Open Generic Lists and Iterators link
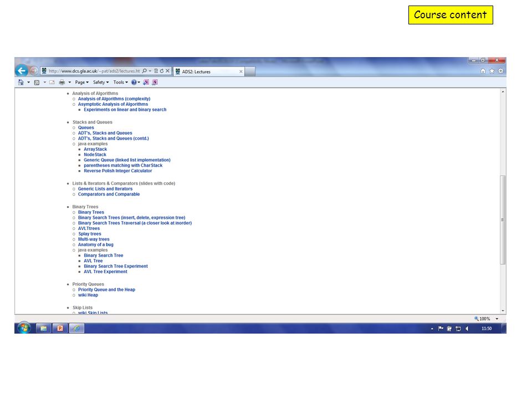This screenshot has height=399, width=532. [x=105, y=188]
